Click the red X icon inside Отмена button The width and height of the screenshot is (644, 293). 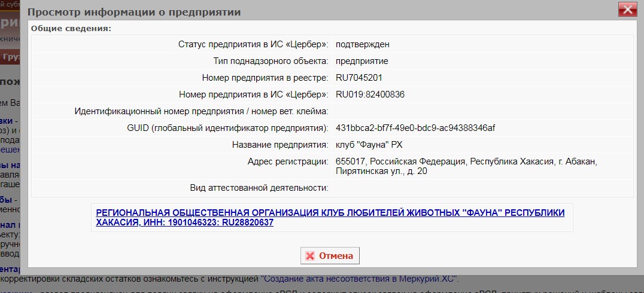[x=310, y=256]
